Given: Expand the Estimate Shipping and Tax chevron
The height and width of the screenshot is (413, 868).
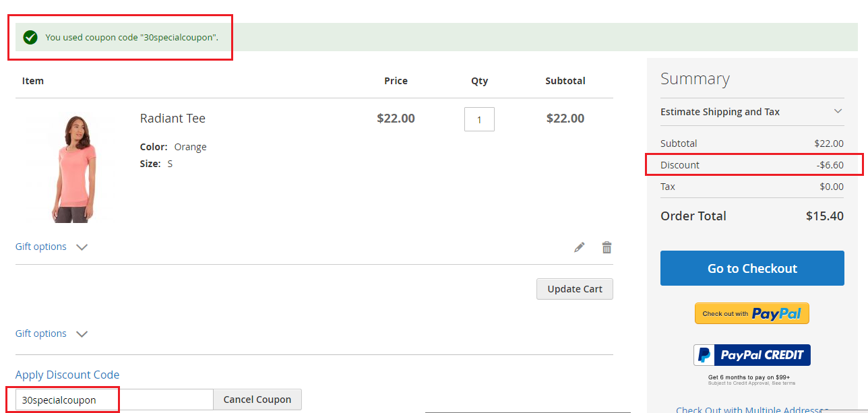Looking at the screenshot, I should coord(838,112).
